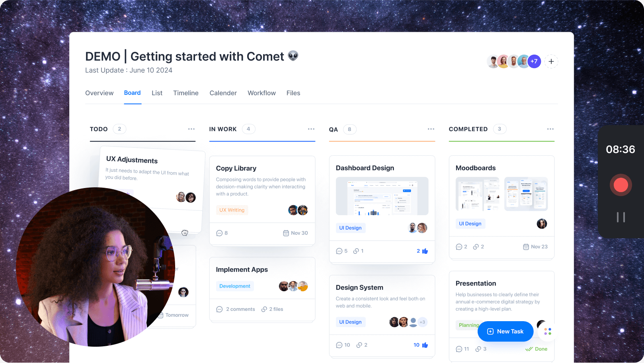644x363 pixels.
Task: Open the colored dots apps icon
Action: click(548, 332)
